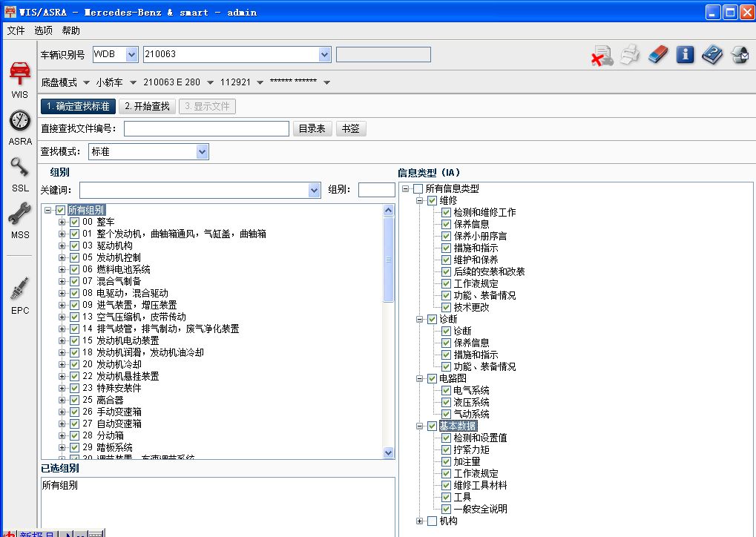Click the eraser icon to clear

tap(657, 55)
